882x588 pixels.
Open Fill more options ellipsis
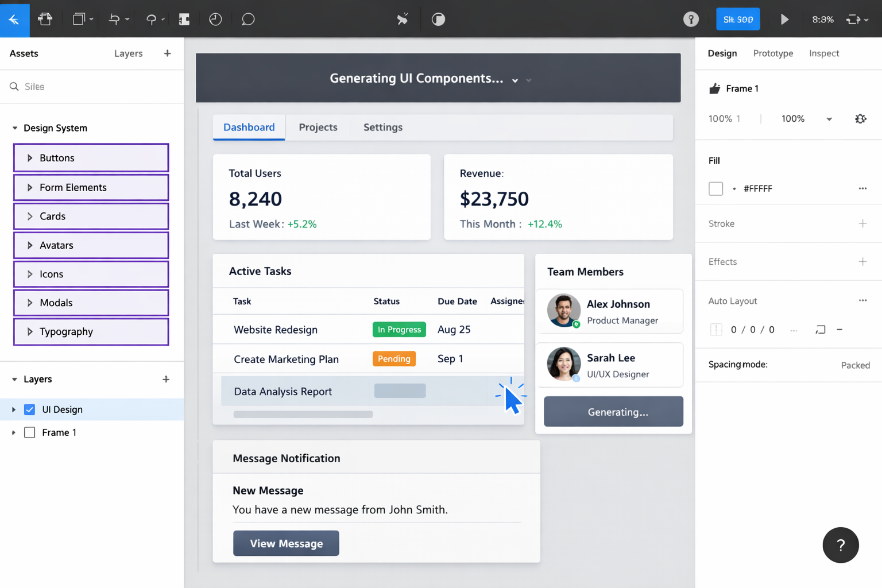pos(862,188)
